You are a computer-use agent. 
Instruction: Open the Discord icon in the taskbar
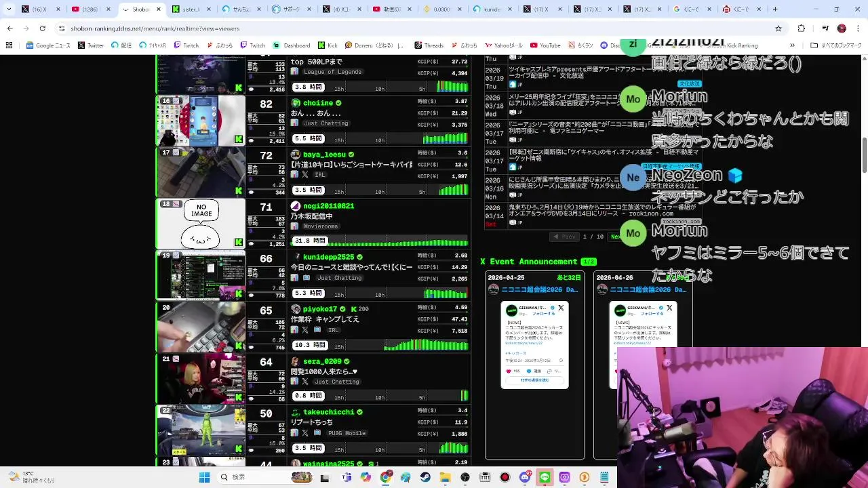point(525,477)
